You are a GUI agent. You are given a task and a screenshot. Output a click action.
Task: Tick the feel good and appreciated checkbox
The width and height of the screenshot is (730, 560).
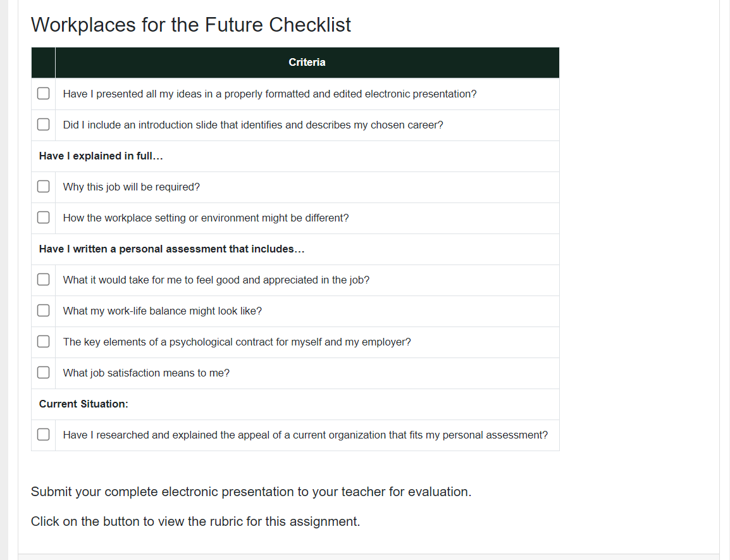click(43, 280)
